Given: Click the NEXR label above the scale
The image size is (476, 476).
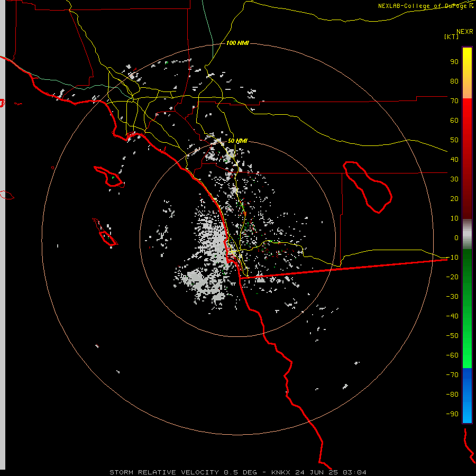Looking at the screenshot, I should coord(464,31).
